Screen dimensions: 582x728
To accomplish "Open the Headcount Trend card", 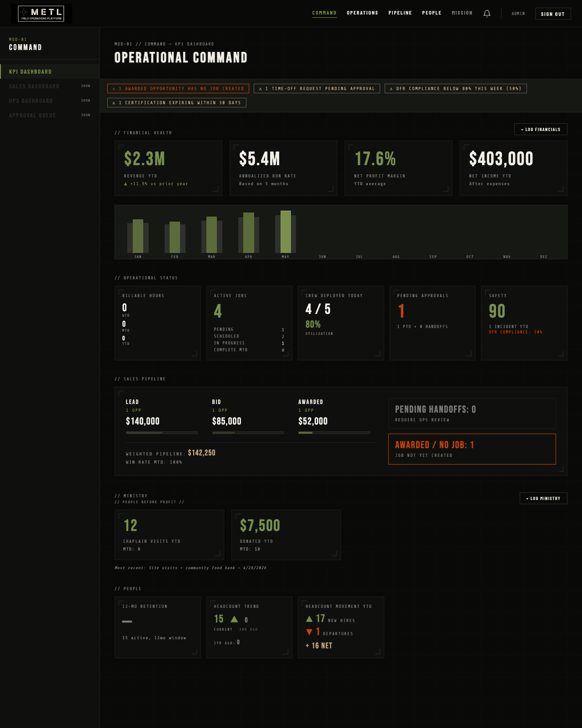I will pyautogui.click(x=249, y=627).
